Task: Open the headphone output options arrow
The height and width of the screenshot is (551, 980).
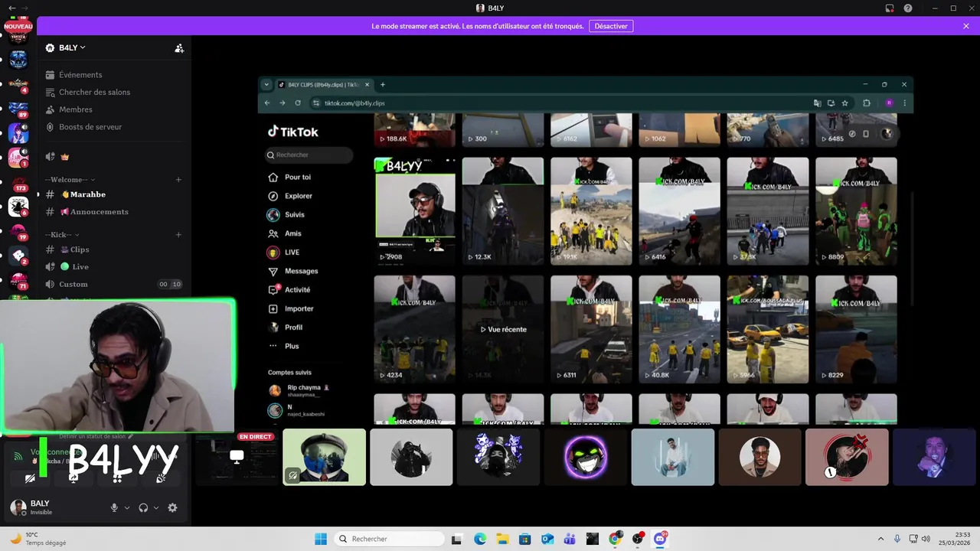Action: tap(156, 507)
